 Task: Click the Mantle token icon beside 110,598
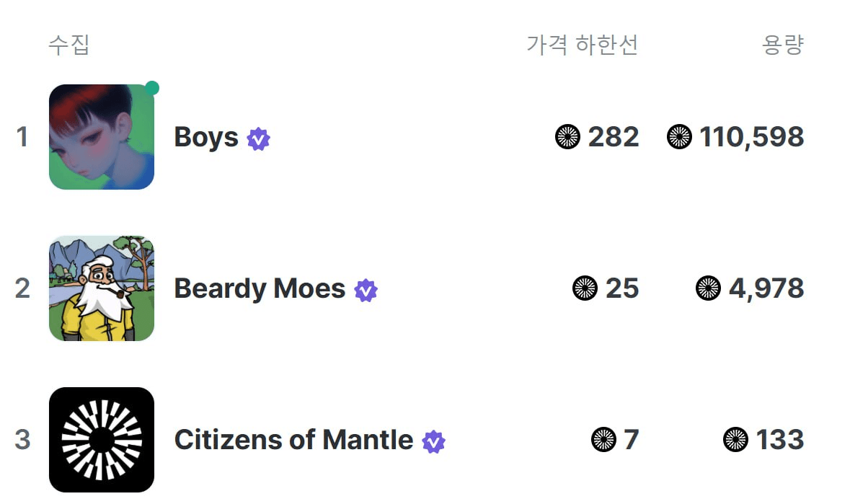[x=679, y=136]
